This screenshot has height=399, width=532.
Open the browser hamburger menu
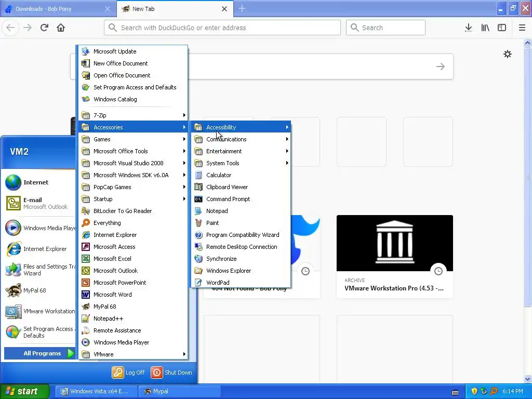pos(522,28)
